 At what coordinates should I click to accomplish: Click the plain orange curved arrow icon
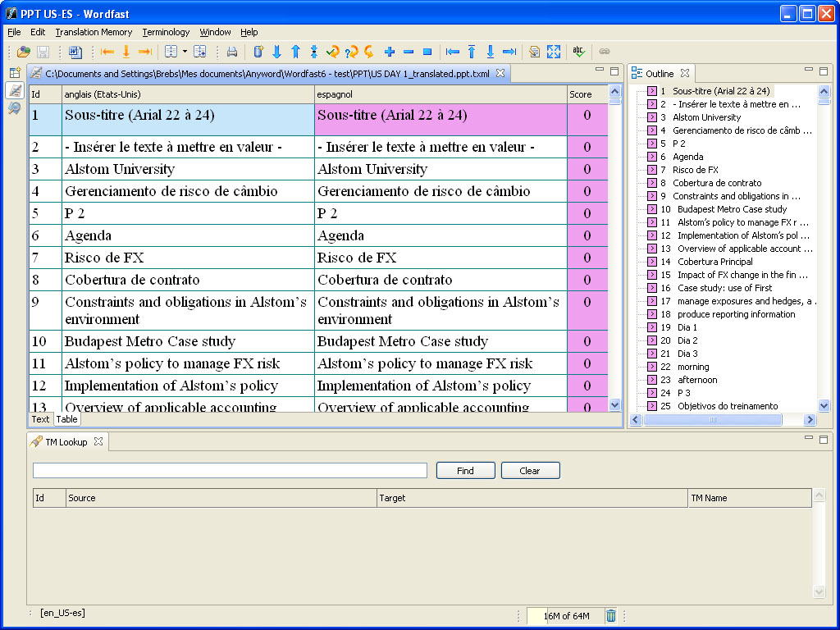coord(369,52)
